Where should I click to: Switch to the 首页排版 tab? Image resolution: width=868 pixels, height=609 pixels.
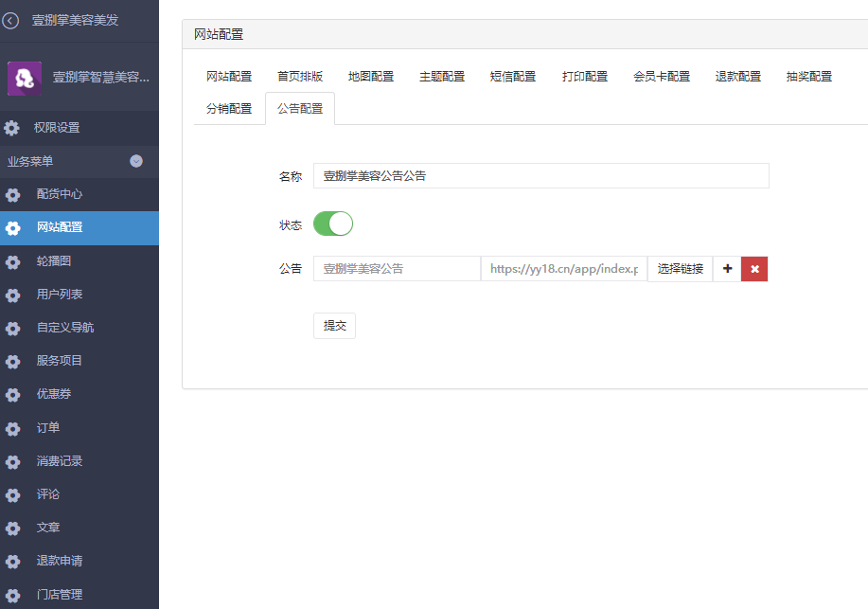click(x=300, y=77)
